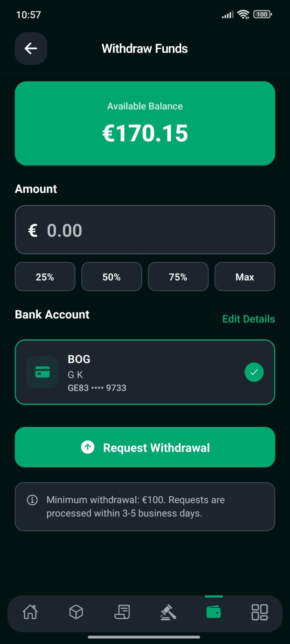Select the 75% amount option

coord(178,277)
